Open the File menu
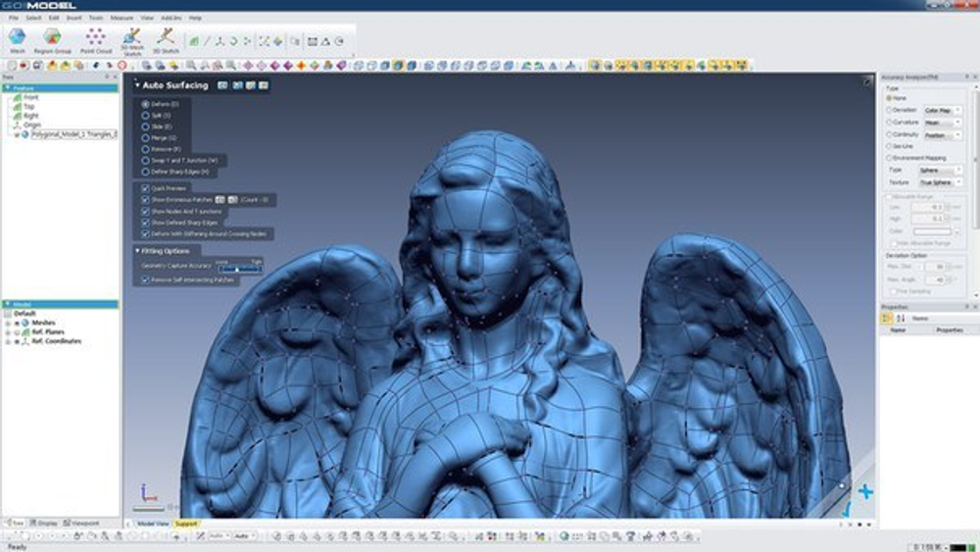The width and height of the screenshot is (980, 552). (x=14, y=18)
